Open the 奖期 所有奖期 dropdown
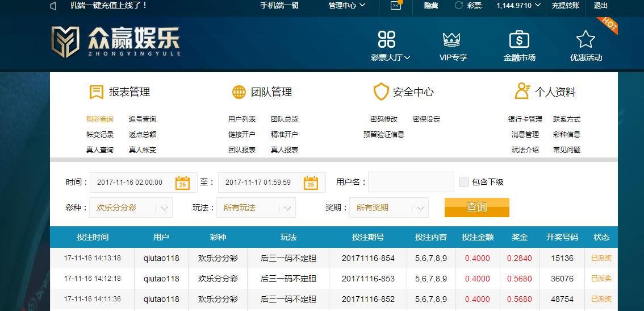The height and width of the screenshot is (311, 644). click(x=389, y=208)
